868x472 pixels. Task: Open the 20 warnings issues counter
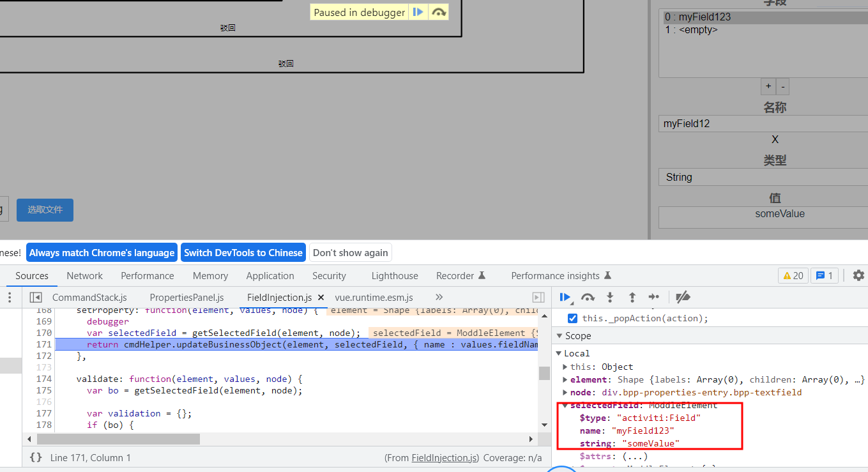[793, 276]
